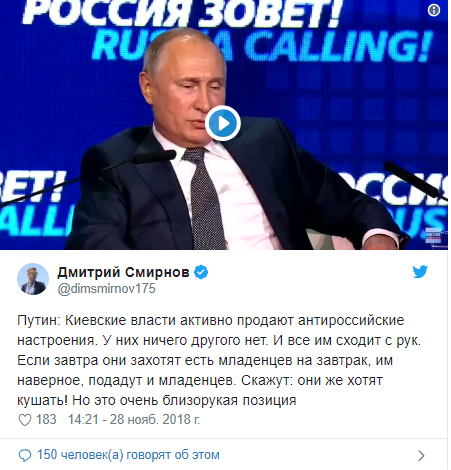
Task: Click the 'RUSSIA CALLING!' banner in the video
Action: 262,45
